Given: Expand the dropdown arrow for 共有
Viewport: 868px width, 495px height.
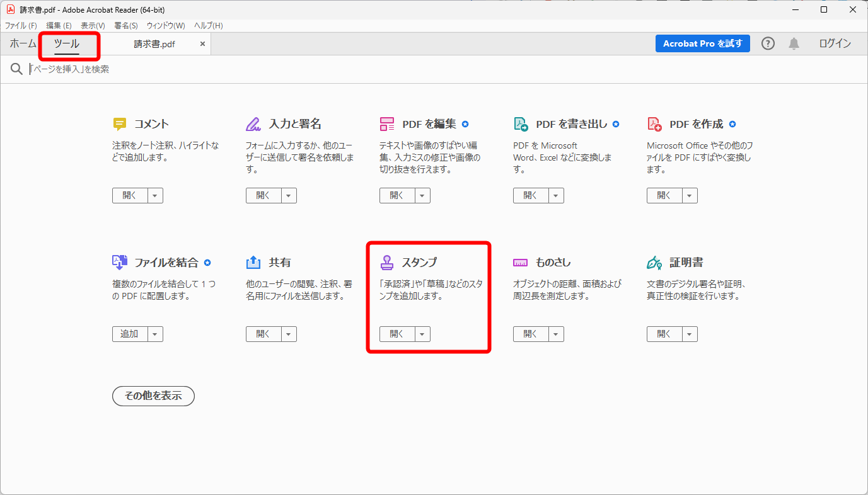Looking at the screenshot, I should pos(289,334).
